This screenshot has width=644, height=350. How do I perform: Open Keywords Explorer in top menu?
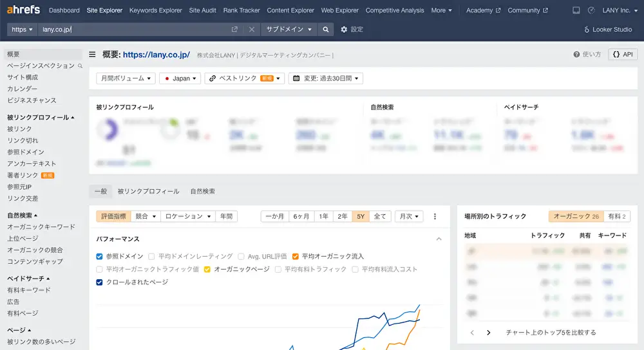(156, 10)
